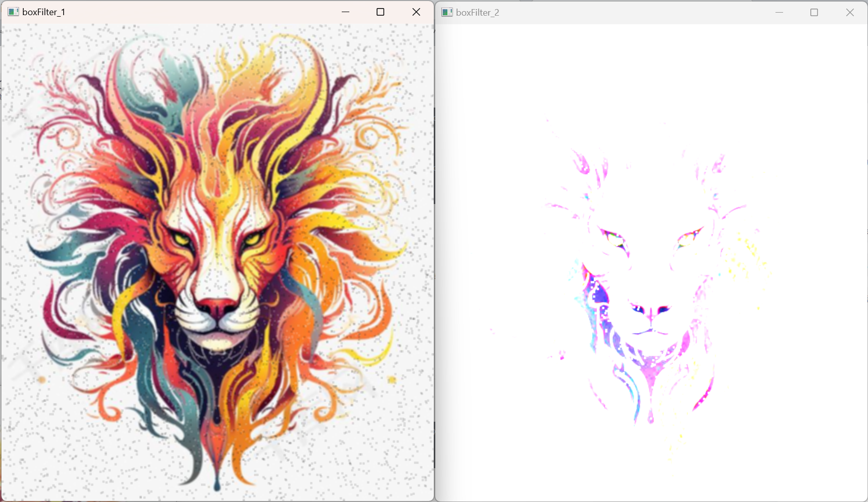Maximize the boxFilter_1 window

(x=381, y=12)
